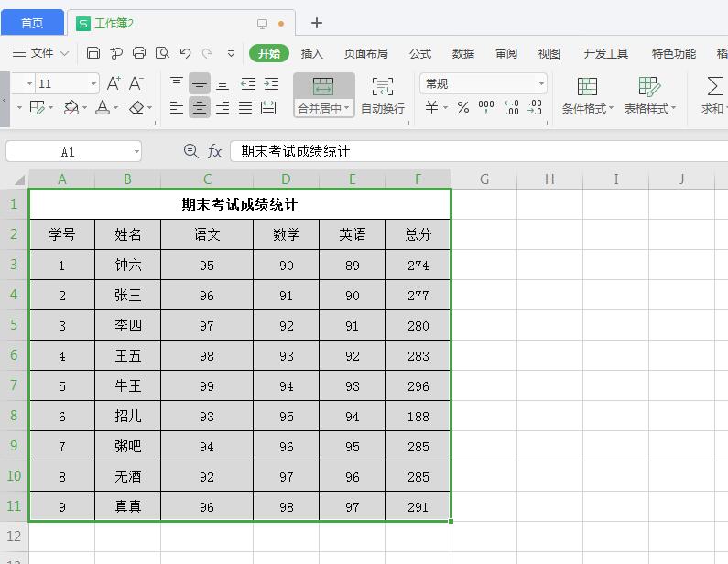Viewport: 728px width, 564px height.
Task: Click the 总分 header cell
Action: (x=418, y=234)
